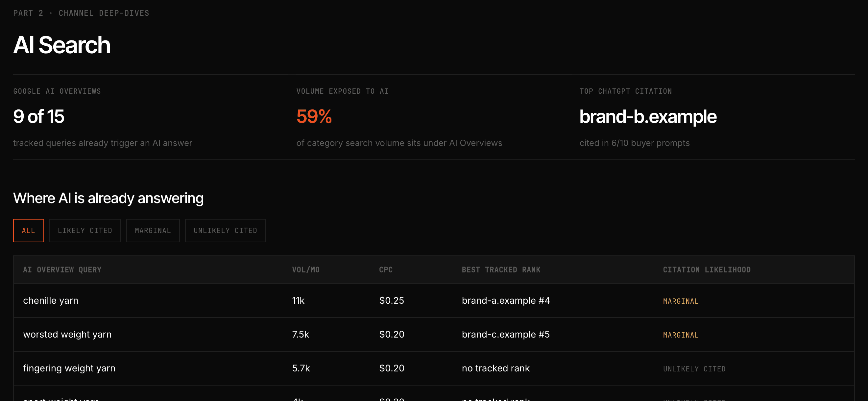The height and width of the screenshot is (401, 868).
Task: Click the GOOGLE AI OVERVIEWS label
Action: (57, 91)
